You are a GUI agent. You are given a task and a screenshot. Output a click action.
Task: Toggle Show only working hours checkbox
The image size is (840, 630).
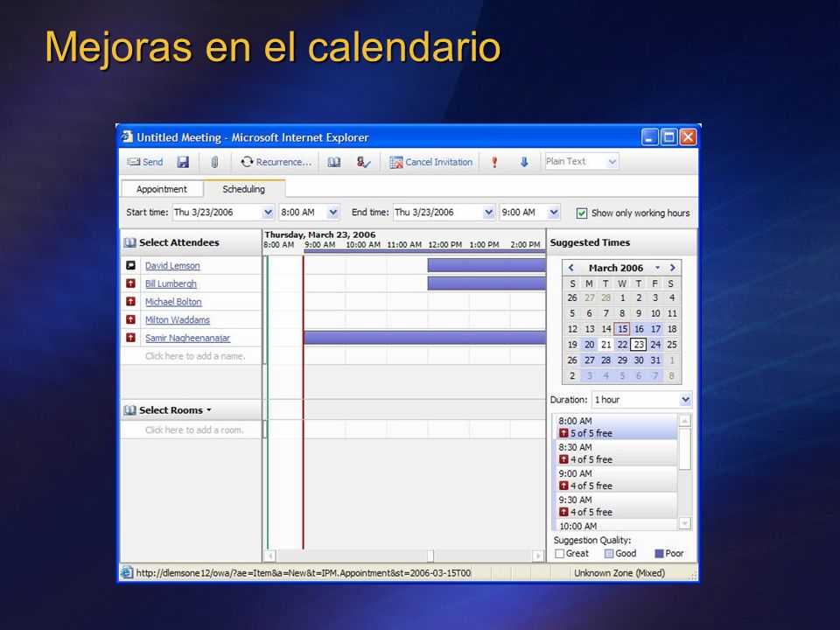(582, 213)
